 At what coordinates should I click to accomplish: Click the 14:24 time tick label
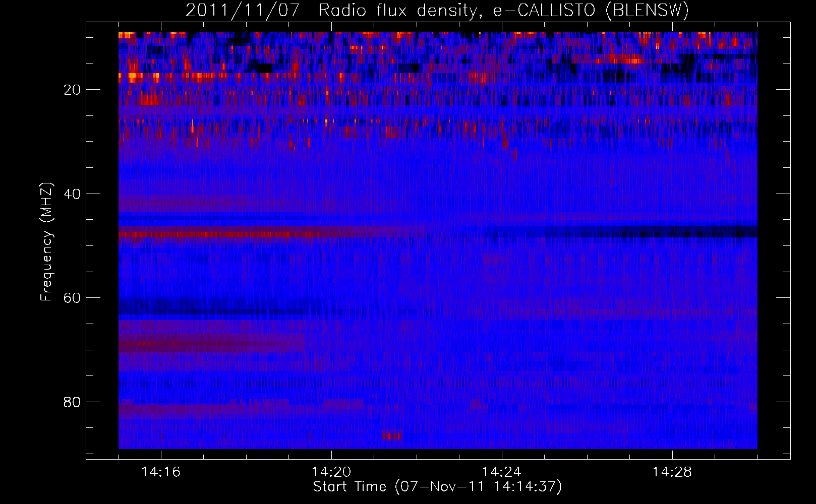[x=502, y=472]
